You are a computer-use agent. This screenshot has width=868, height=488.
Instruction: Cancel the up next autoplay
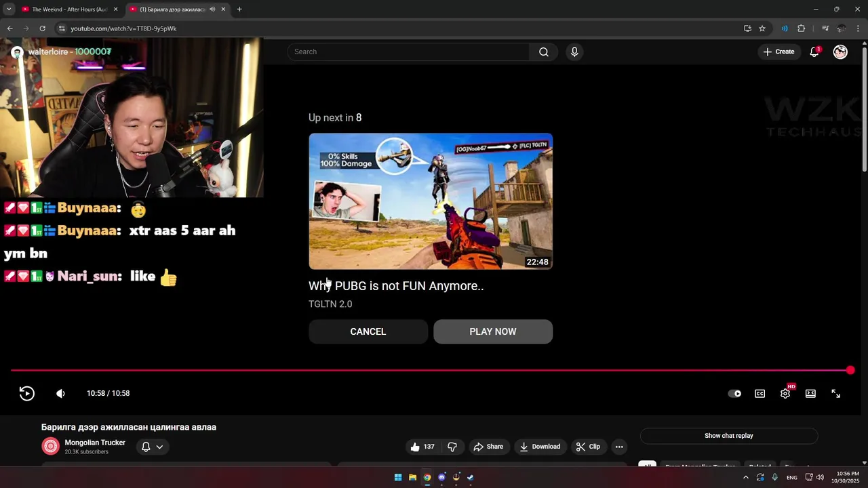368,331
